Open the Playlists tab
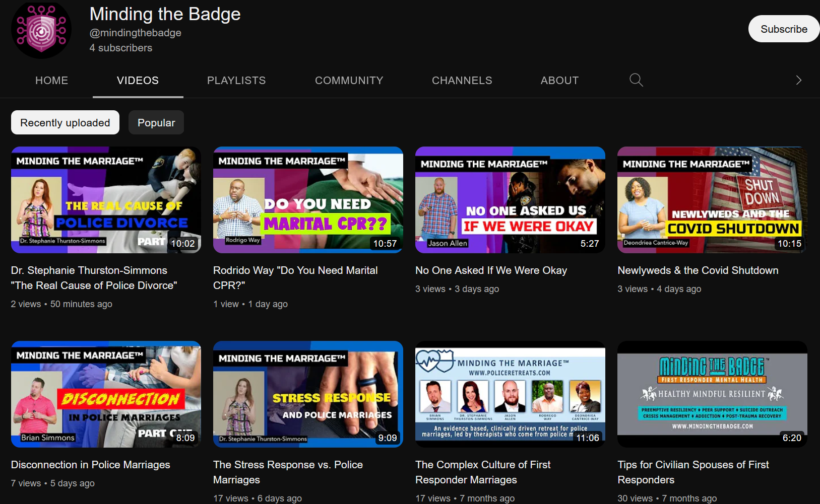 tap(236, 81)
